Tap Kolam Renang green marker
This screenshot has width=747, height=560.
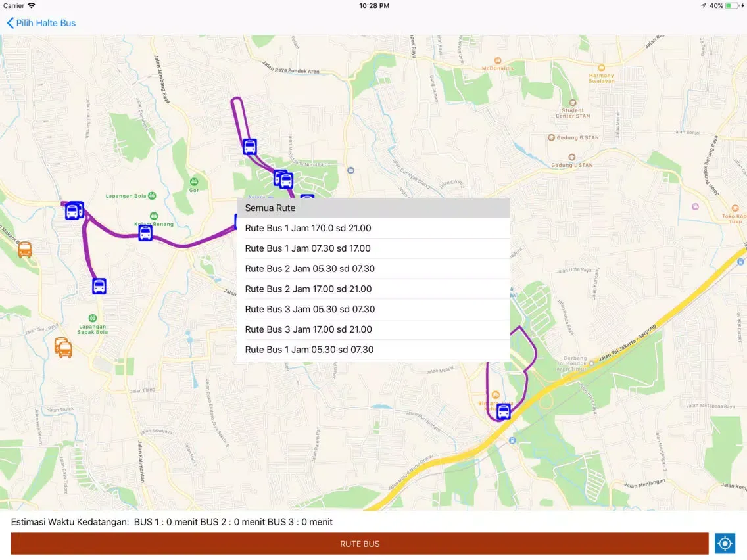[153, 216]
